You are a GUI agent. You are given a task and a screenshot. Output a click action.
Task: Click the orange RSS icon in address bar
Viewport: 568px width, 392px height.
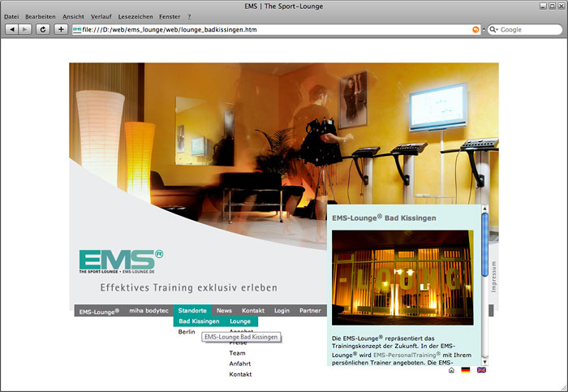click(x=475, y=30)
